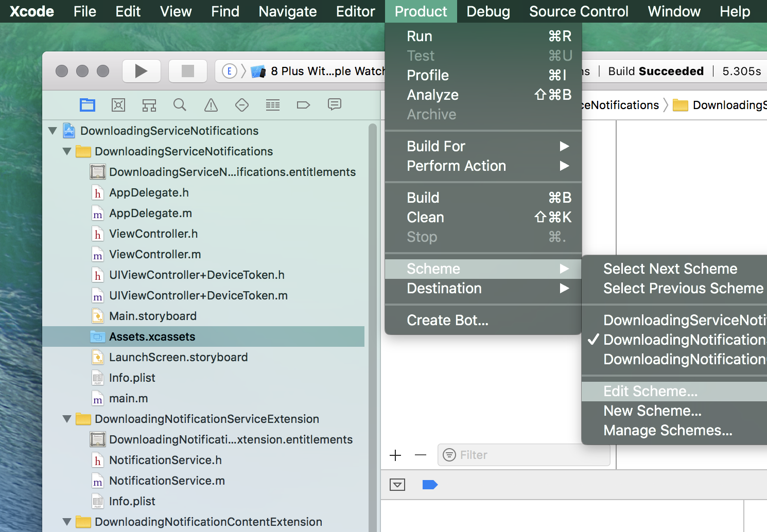Click the remove minus button near Filter
This screenshot has height=532, width=767.
tap(421, 455)
